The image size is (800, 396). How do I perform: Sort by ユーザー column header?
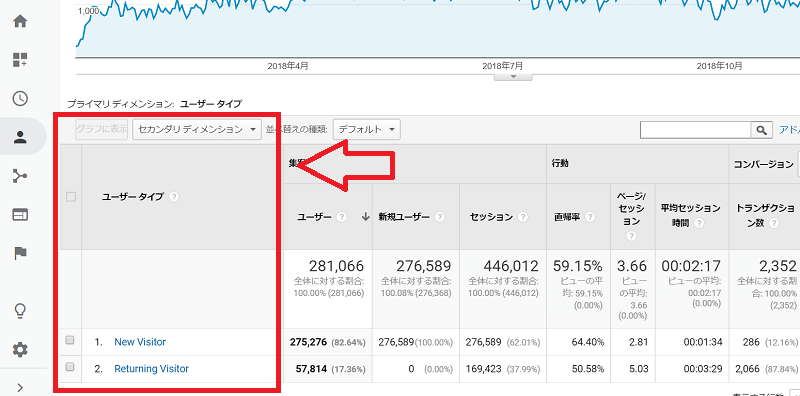[314, 217]
